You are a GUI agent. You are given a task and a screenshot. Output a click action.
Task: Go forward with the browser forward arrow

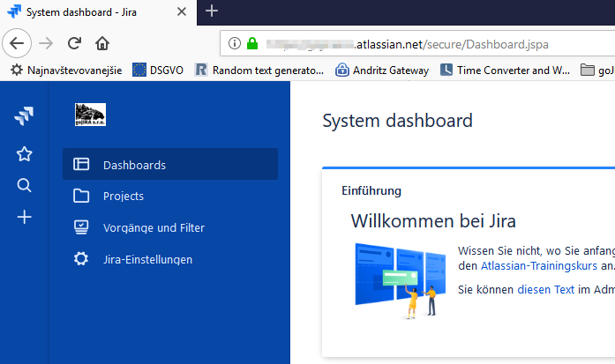tap(46, 43)
